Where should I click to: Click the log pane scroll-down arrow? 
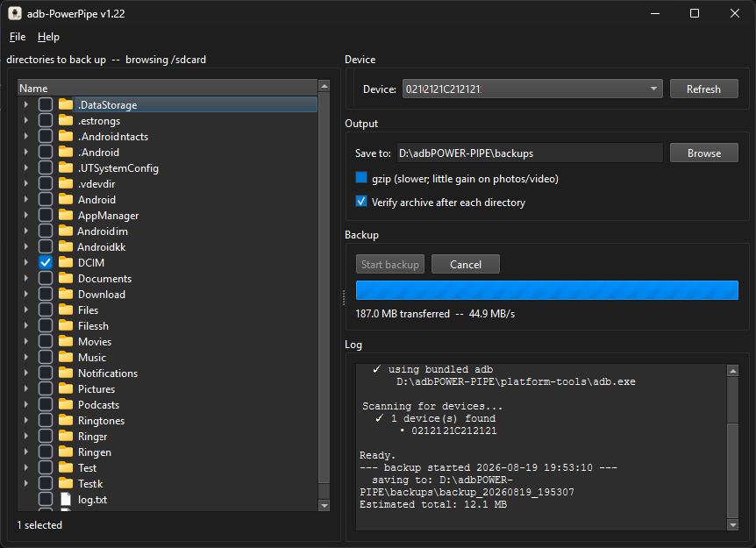[x=733, y=525]
